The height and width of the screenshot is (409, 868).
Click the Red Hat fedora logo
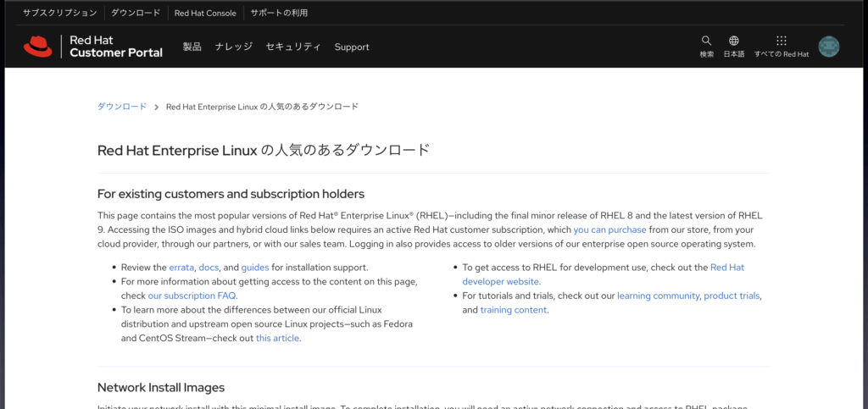[x=38, y=47]
